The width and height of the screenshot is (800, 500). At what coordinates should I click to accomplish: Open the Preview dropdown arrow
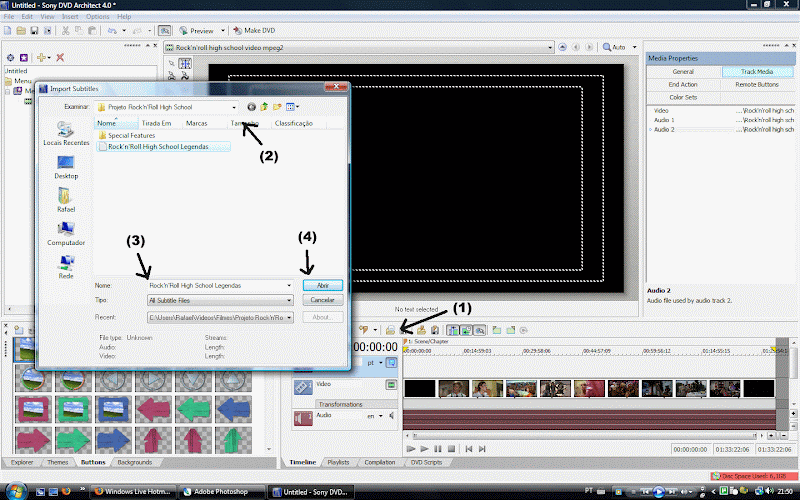[222, 31]
